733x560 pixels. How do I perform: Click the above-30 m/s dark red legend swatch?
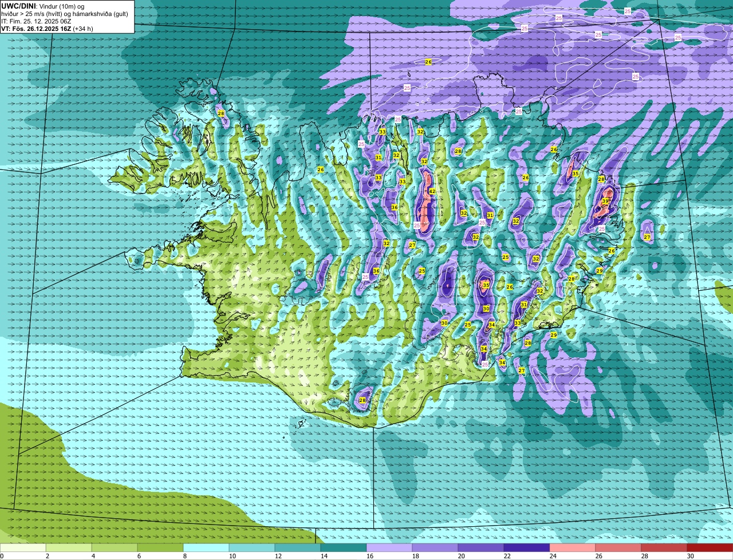[710, 547]
